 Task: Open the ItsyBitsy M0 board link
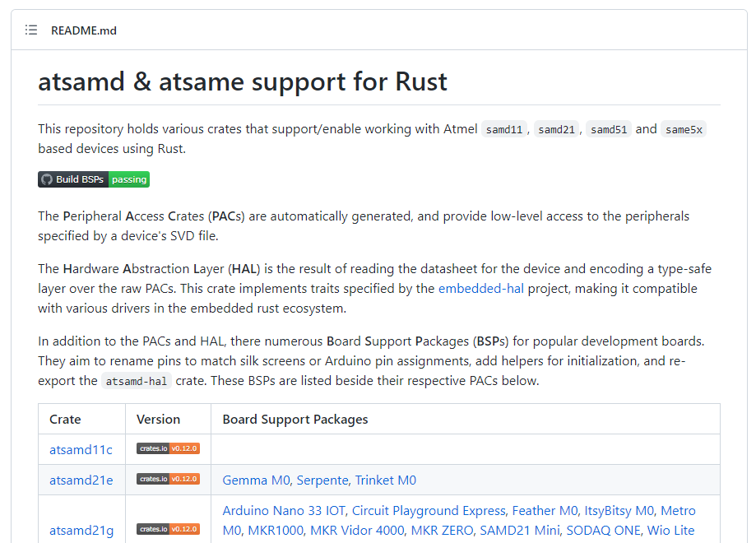[619, 511]
